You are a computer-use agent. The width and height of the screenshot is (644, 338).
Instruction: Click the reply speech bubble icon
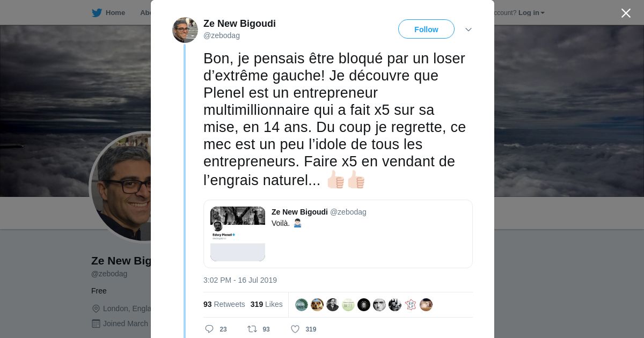[209, 329]
